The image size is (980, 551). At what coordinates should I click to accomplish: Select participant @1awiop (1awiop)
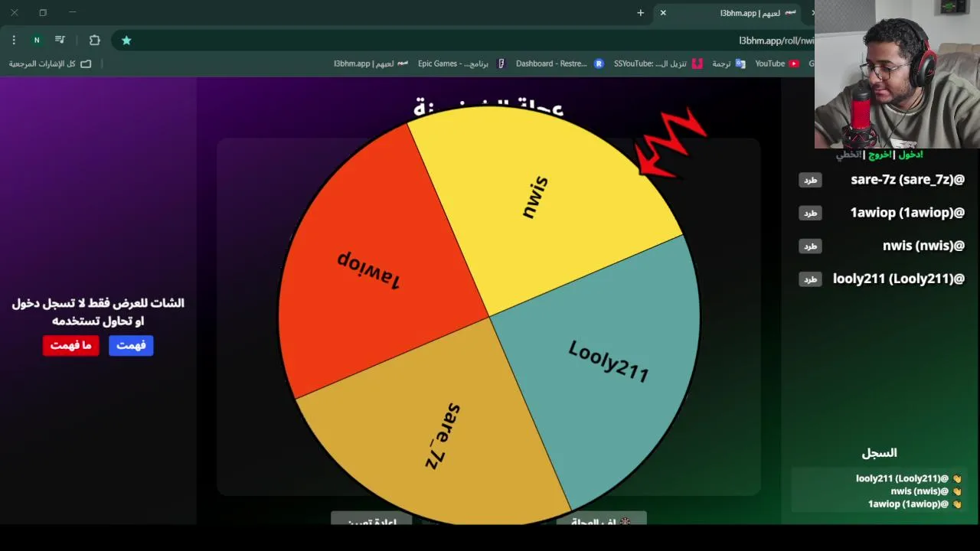pyautogui.click(x=907, y=213)
